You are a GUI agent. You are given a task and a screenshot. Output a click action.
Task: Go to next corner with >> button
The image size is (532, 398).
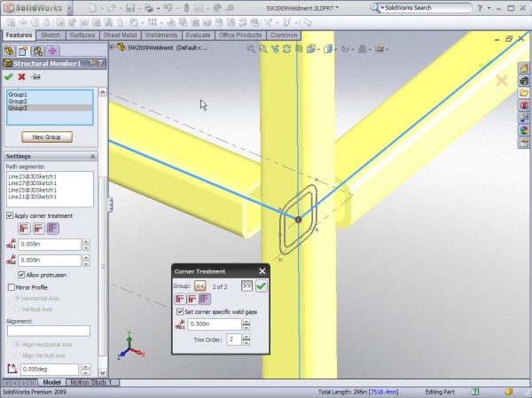tap(246, 286)
